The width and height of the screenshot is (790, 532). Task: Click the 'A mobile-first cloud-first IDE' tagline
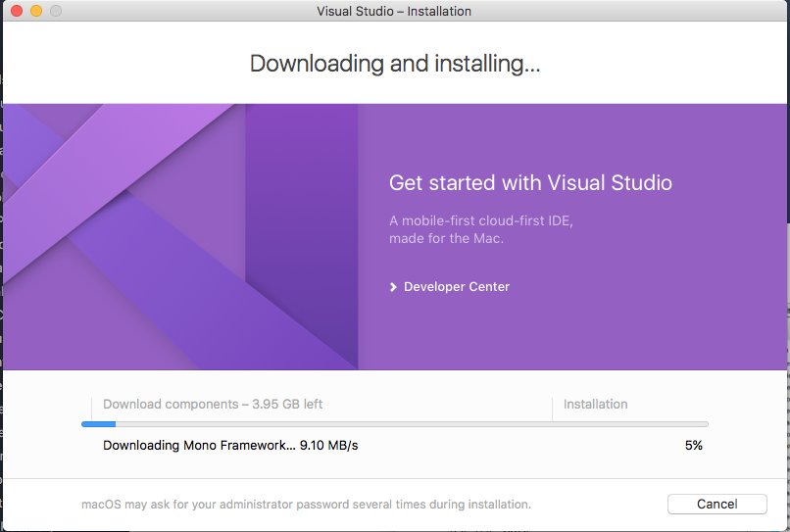pyautogui.click(x=480, y=229)
